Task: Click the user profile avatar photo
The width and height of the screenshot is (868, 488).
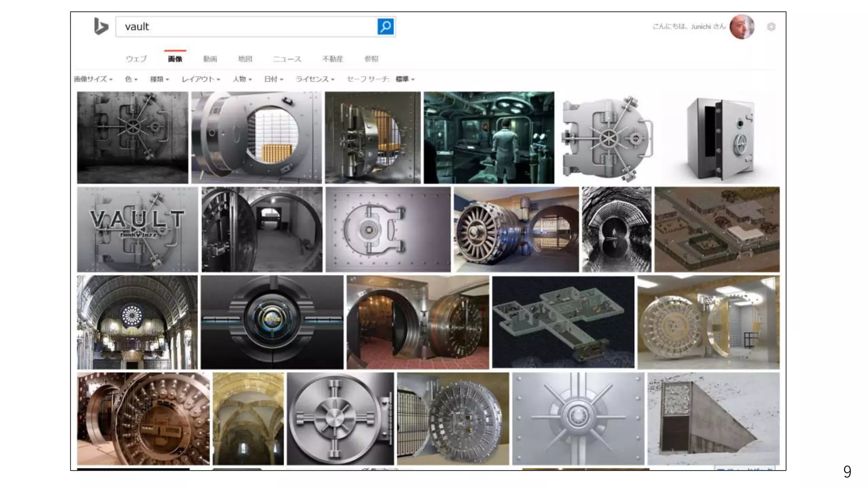Action: [741, 27]
